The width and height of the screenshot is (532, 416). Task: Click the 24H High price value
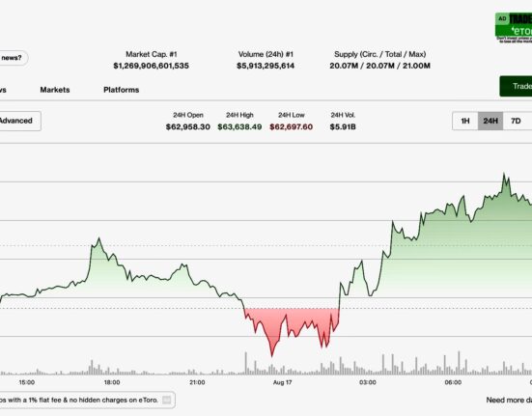239,126
